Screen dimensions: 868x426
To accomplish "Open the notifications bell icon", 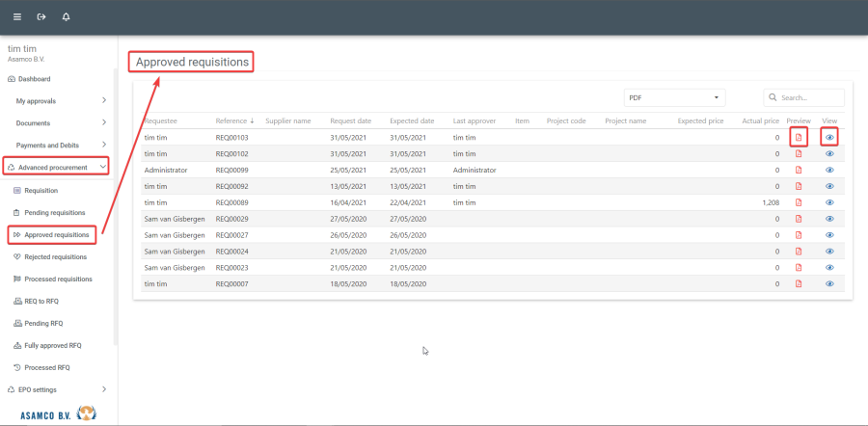I will pos(66,17).
